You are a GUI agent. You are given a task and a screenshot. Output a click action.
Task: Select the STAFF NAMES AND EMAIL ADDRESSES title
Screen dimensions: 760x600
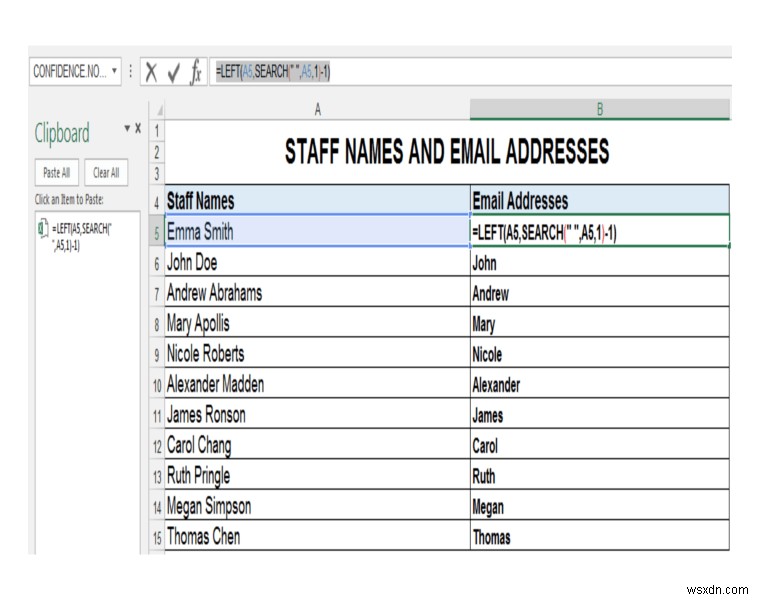coord(447,151)
